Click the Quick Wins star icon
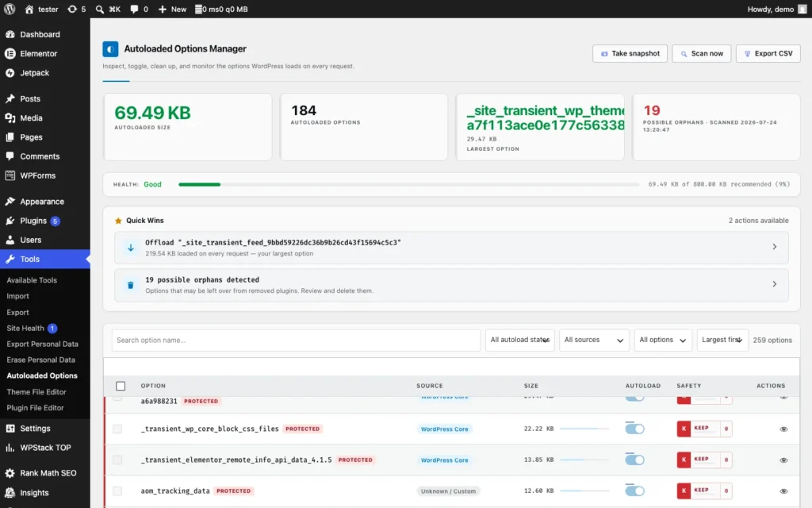812x508 pixels. (x=118, y=221)
